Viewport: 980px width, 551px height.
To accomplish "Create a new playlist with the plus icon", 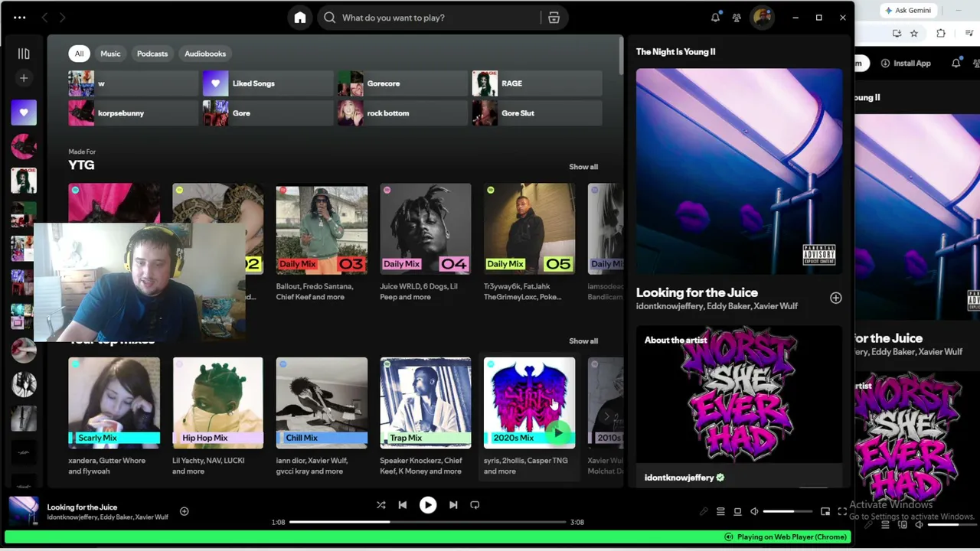I will click(24, 78).
